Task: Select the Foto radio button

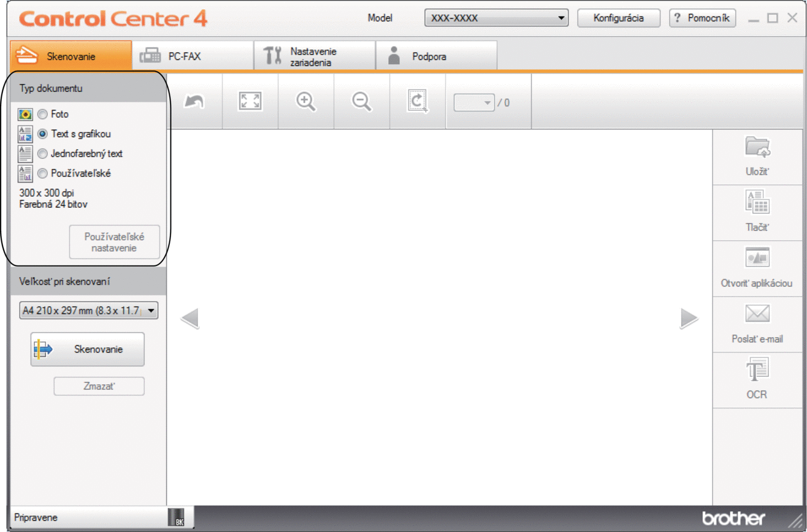Action: [42, 114]
